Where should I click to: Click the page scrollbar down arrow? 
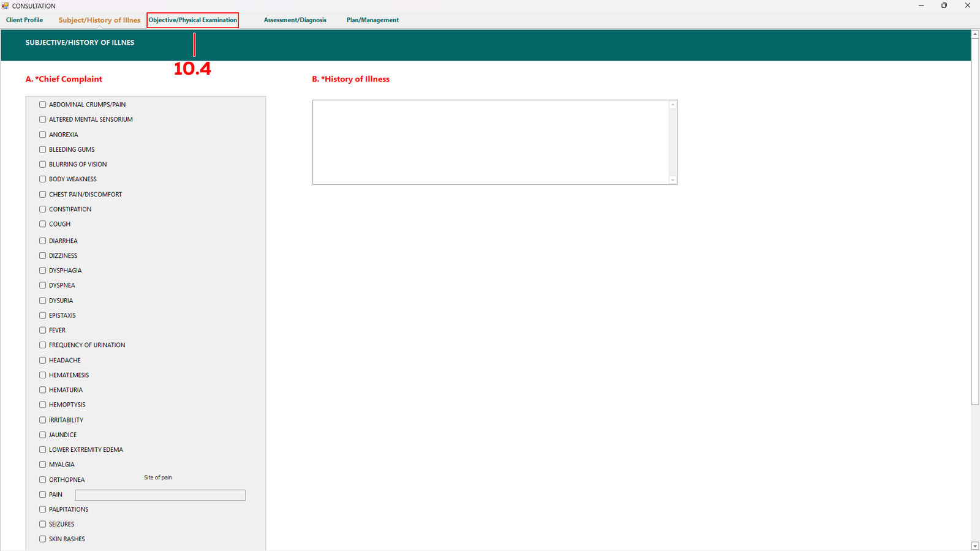[975, 546]
